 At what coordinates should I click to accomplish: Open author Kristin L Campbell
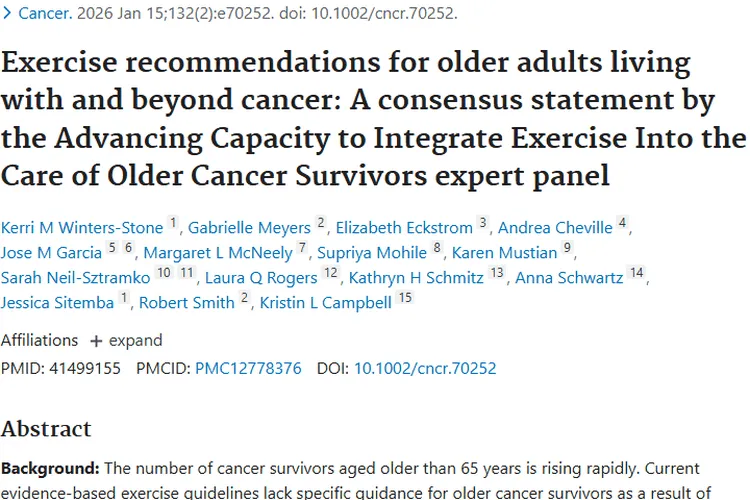325,303
